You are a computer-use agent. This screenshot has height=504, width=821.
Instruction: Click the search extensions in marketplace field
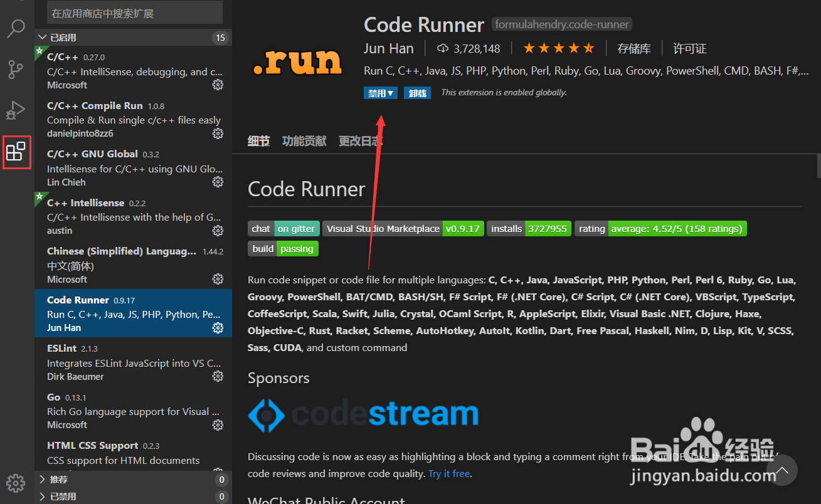point(135,13)
